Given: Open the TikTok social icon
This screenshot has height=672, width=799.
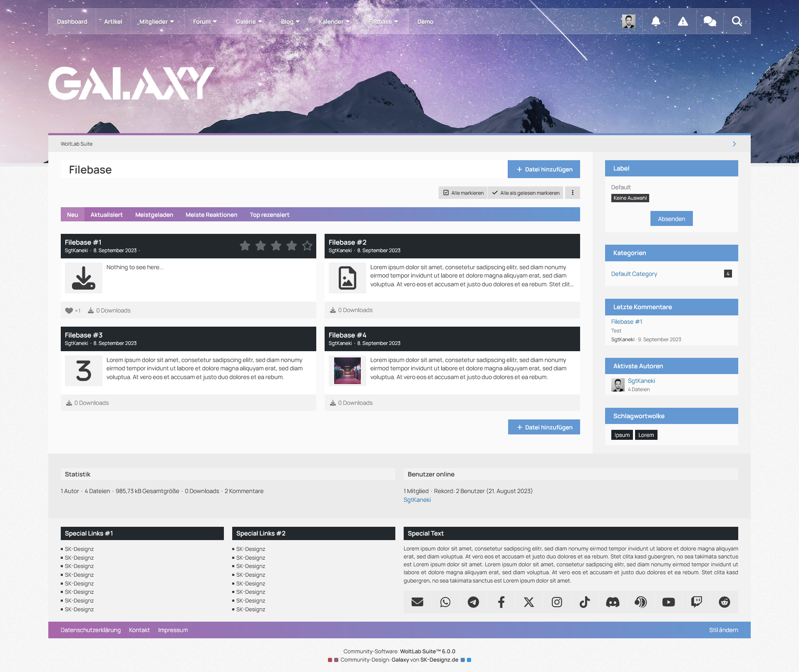Looking at the screenshot, I should click(x=585, y=602).
